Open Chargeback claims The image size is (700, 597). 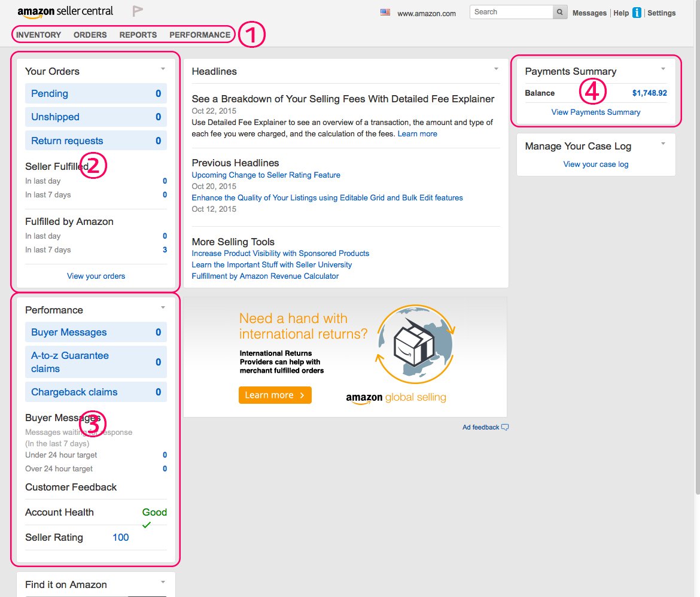tap(96, 392)
